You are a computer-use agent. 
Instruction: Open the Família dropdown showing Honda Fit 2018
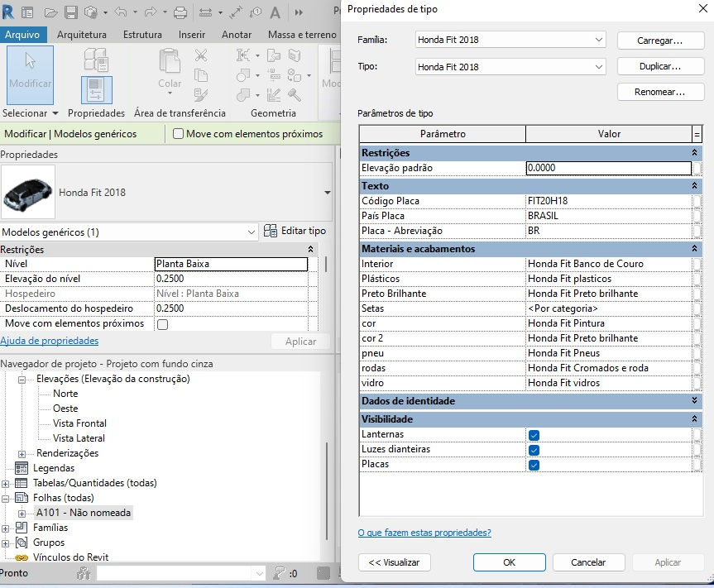tap(510, 40)
